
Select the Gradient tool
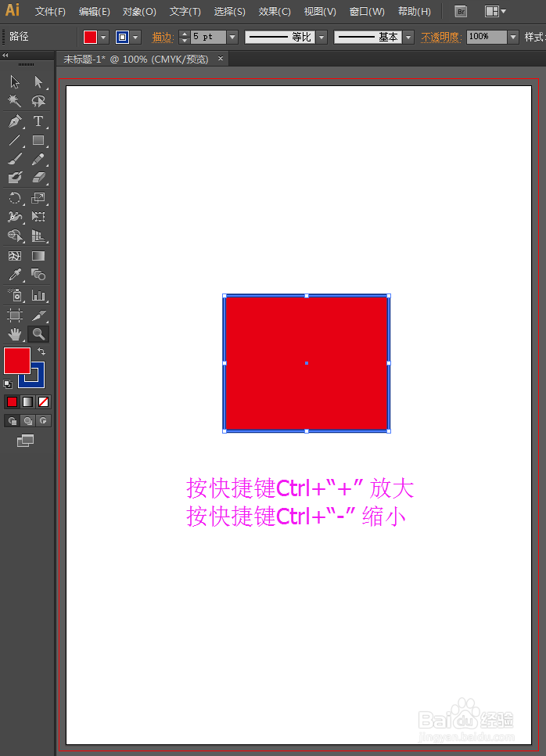38,256
